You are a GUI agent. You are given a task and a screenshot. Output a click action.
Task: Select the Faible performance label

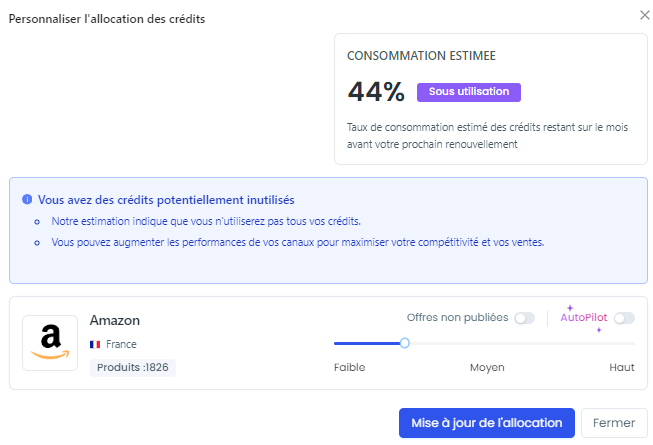(349, 367)
